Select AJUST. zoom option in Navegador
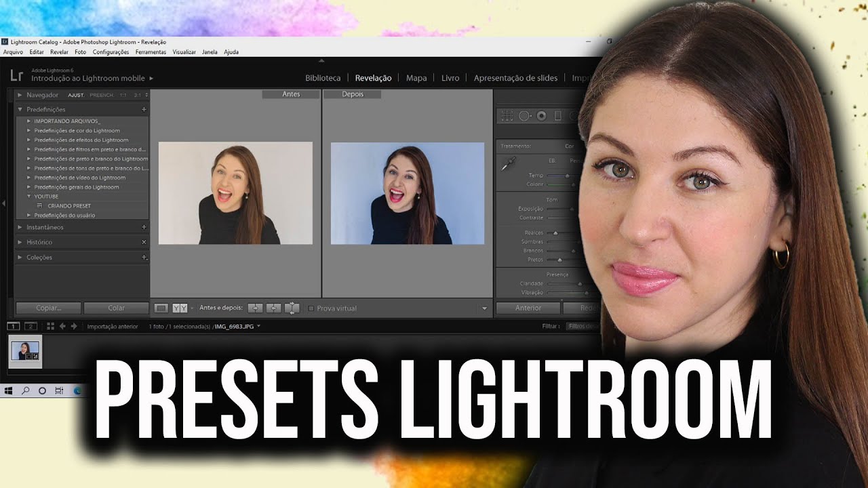 (x=76, y=96)
